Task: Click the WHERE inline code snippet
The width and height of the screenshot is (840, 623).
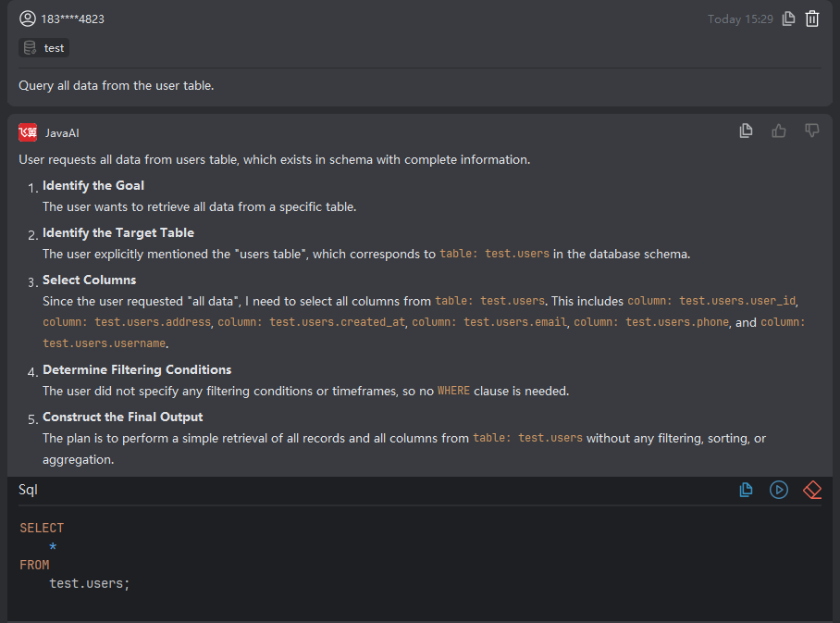Action: 453,391
